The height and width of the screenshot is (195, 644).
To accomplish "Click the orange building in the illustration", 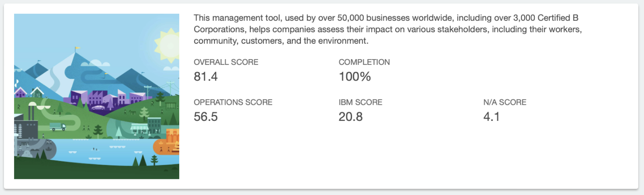I will [173, 136].
